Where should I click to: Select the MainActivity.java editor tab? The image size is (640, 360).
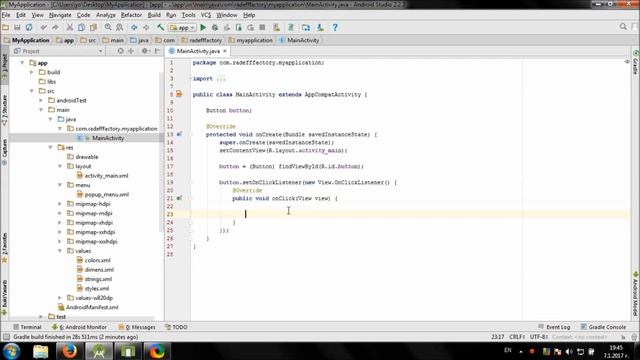[198, 51]
